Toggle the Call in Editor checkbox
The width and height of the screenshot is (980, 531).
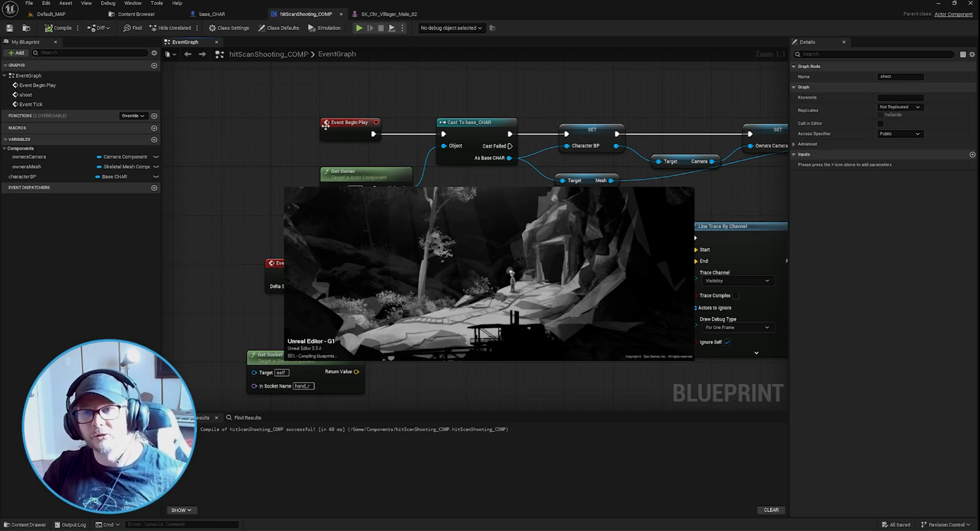click(x=880, y=124)
